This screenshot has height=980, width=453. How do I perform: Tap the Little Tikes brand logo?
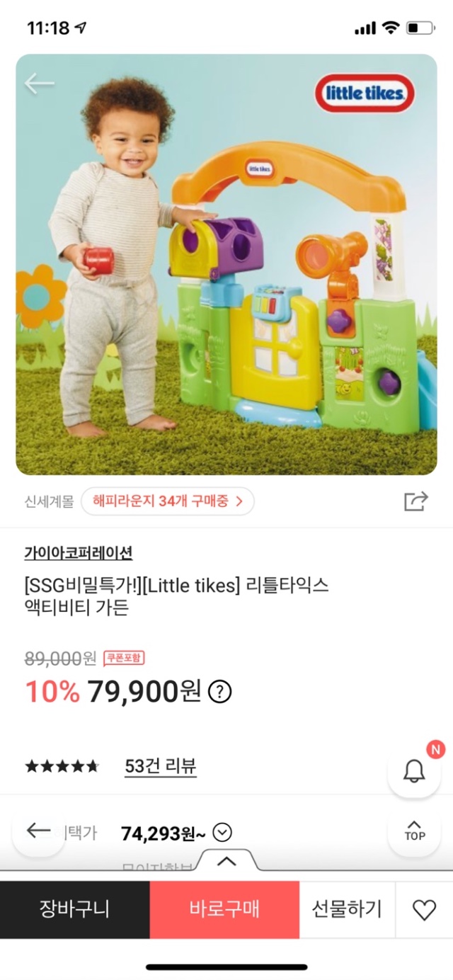365,93
